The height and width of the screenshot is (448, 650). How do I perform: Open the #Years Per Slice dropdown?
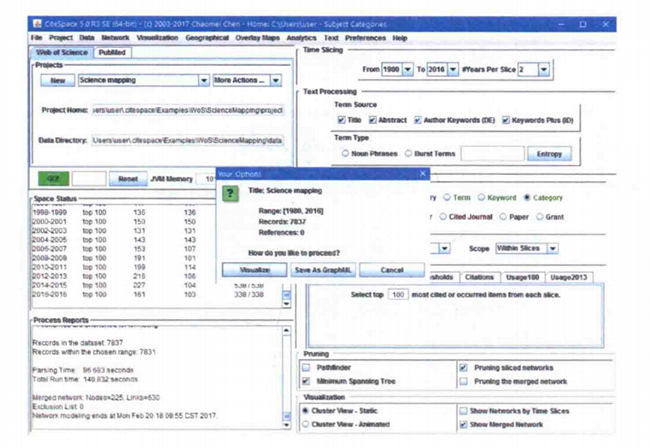[x=544, y=69]
